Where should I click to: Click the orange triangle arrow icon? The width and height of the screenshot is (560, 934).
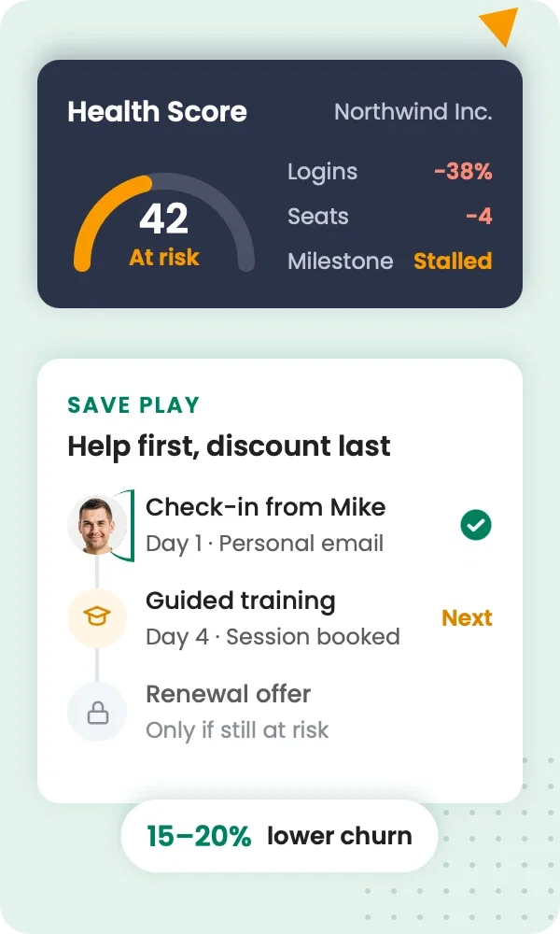click(x=500, y=25)
